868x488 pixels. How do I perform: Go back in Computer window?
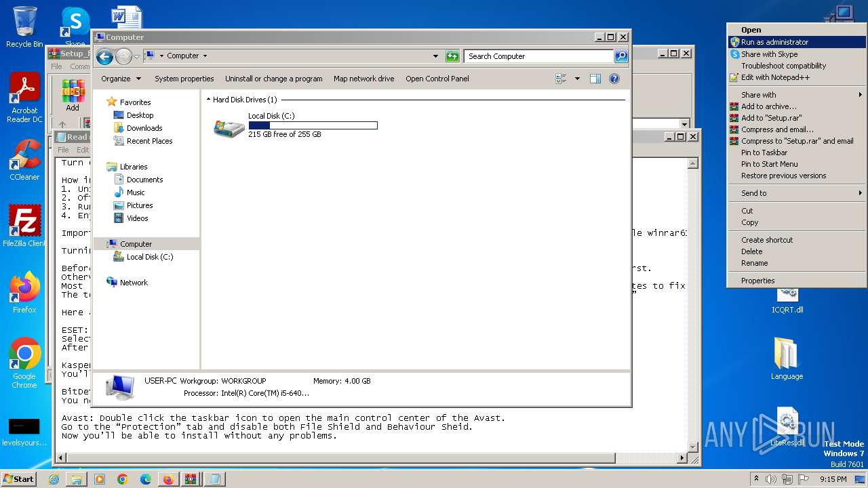coord(104,56)
